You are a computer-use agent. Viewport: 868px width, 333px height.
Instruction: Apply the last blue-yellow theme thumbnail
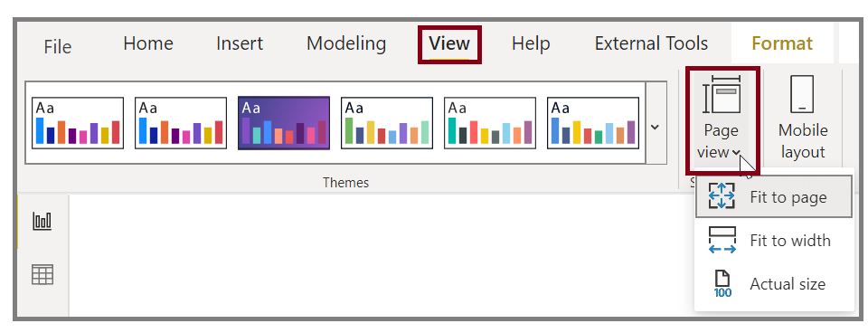pyautogui.click(x=593, y=123)
